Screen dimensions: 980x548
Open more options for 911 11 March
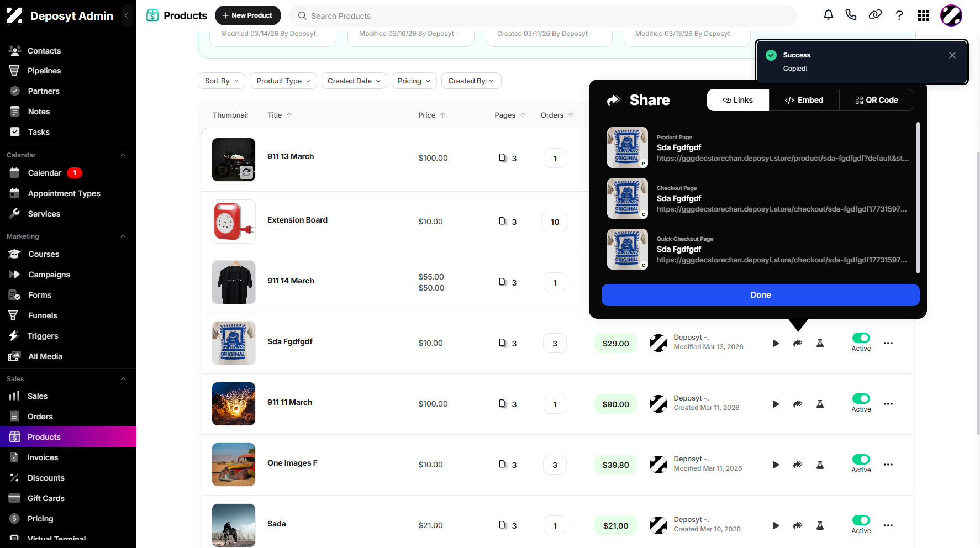pos(888,404)
